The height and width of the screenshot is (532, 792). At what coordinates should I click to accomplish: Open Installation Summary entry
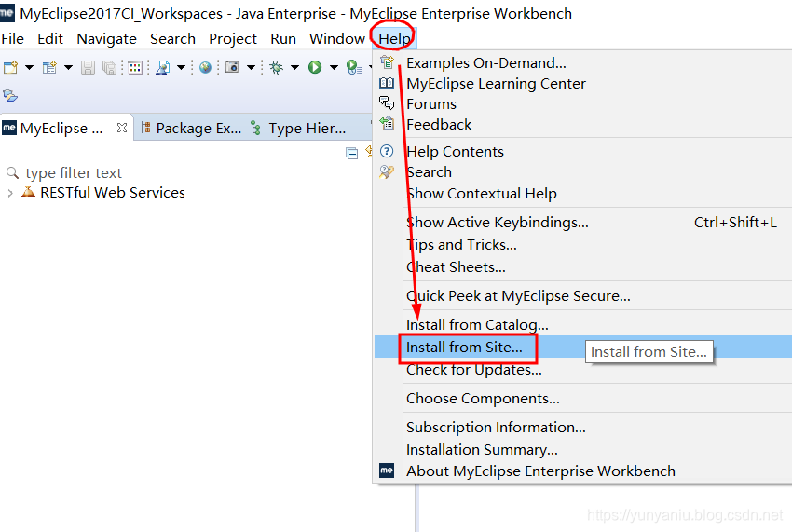click(583, 450)
